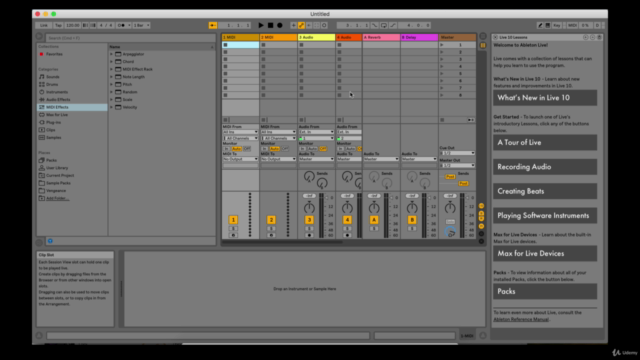Expand the Note Length folder
This screenshot has width=640, height=360.
[x=111, y=77]
